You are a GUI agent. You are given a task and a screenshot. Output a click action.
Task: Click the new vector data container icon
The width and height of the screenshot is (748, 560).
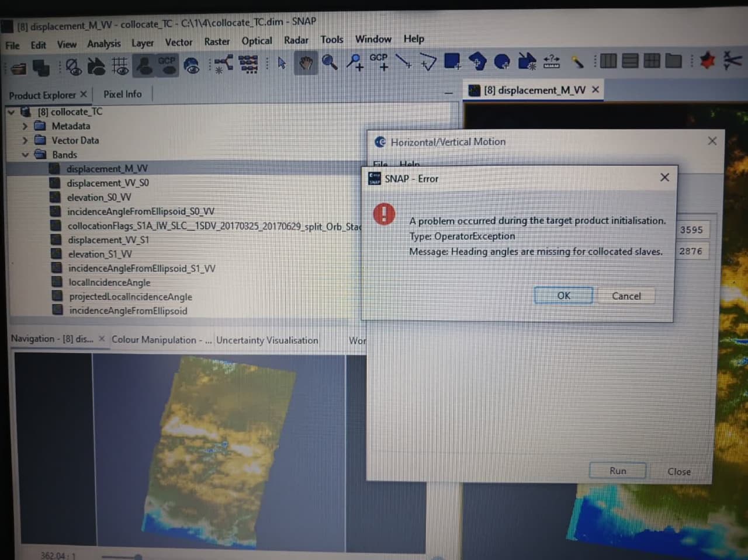pos(527,61)
